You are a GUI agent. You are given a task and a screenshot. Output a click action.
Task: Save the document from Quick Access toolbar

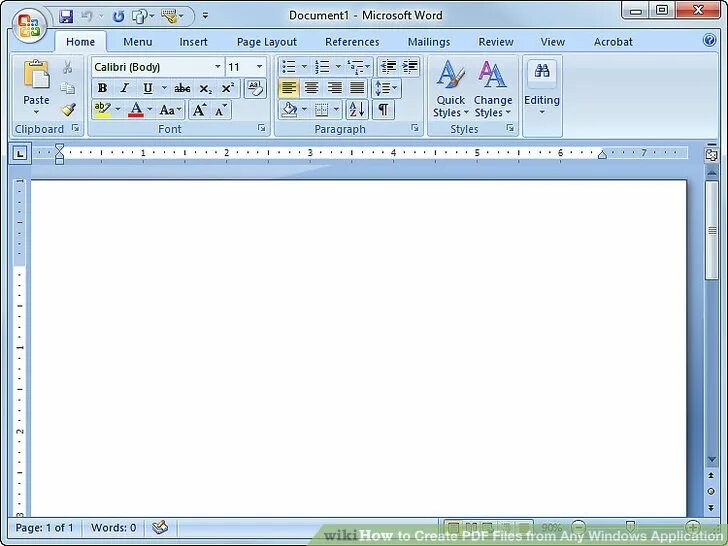[66, 17]
